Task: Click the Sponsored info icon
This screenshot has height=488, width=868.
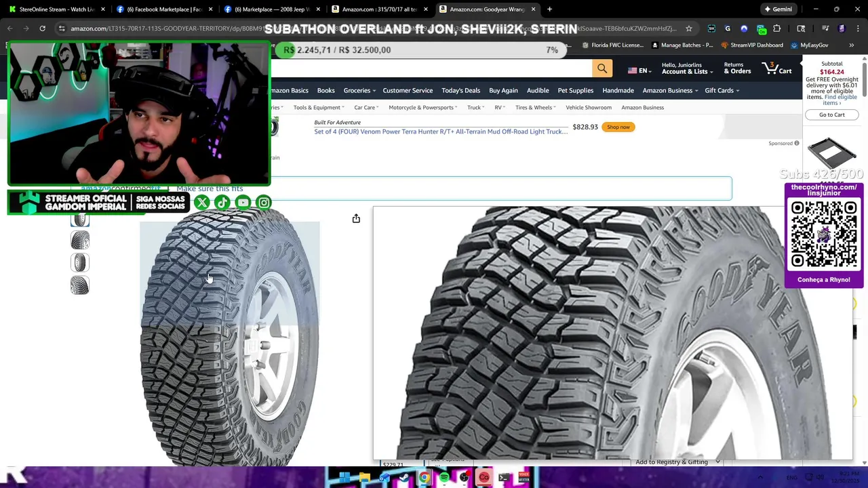Action: tap(797, 143)
